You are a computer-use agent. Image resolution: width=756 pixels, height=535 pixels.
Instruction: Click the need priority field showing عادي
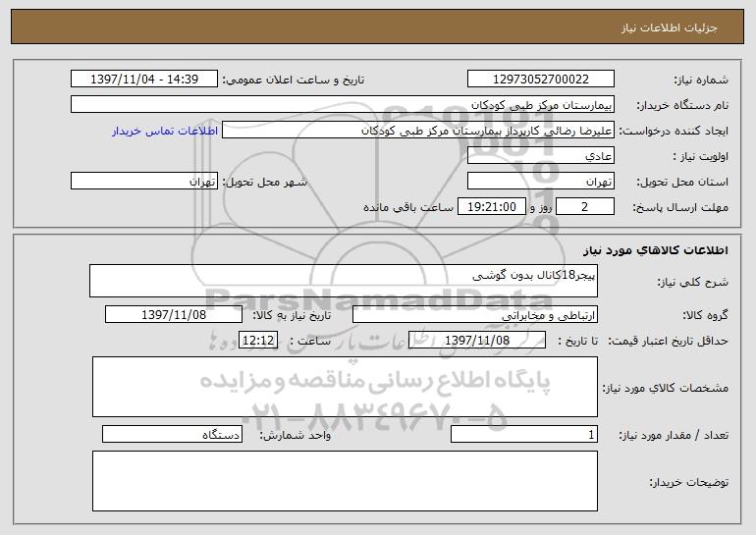click(540, 156)
